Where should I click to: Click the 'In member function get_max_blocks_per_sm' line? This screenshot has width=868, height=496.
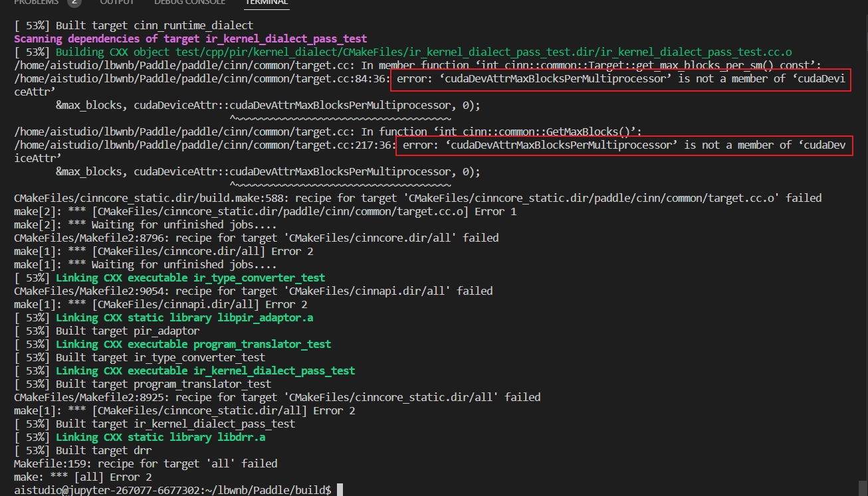(417, 66)
